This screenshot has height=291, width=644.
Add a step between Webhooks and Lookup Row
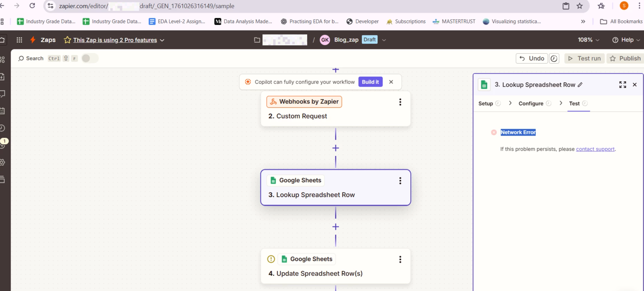335,148
